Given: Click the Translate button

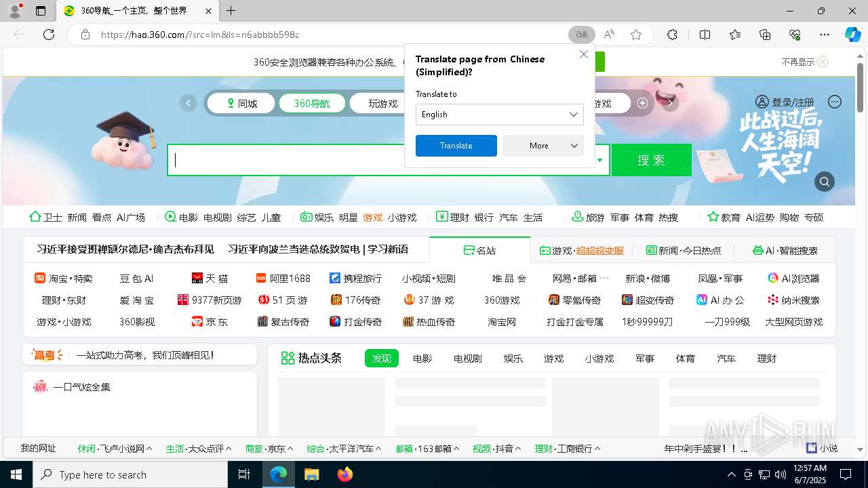Looking at the screenshot, I should point(456,146).
